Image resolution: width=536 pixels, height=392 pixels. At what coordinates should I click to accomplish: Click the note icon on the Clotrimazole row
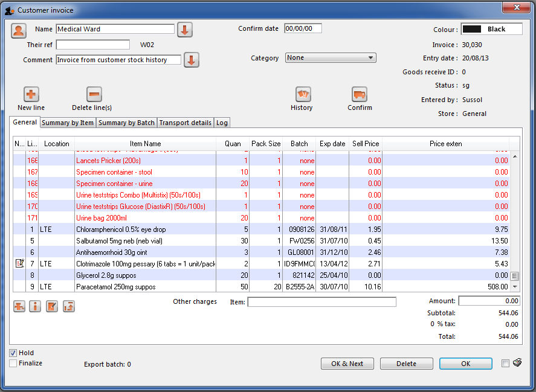(x=19, y=263)
